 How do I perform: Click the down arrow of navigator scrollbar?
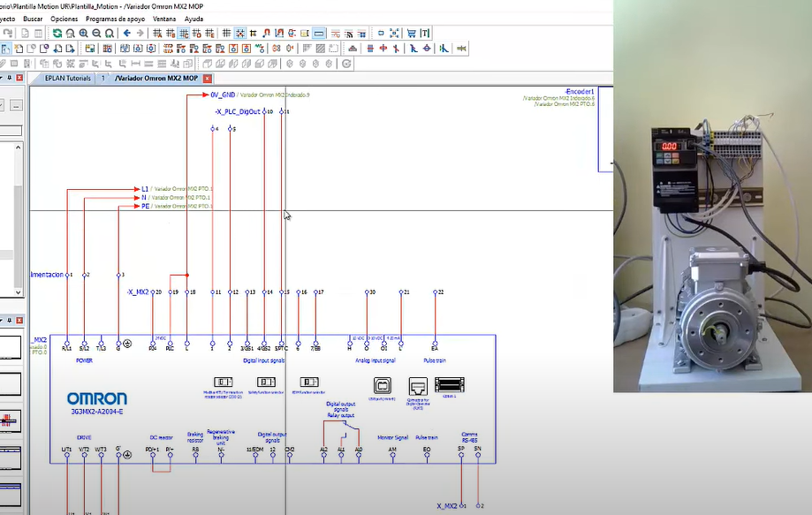[18, 292]
